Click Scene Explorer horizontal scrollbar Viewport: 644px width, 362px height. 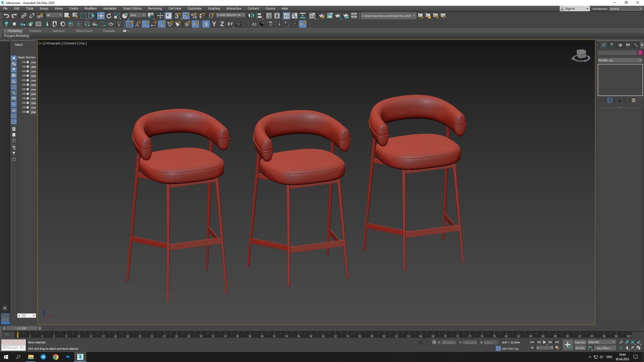pyautogui.click(x=27, y=316)
